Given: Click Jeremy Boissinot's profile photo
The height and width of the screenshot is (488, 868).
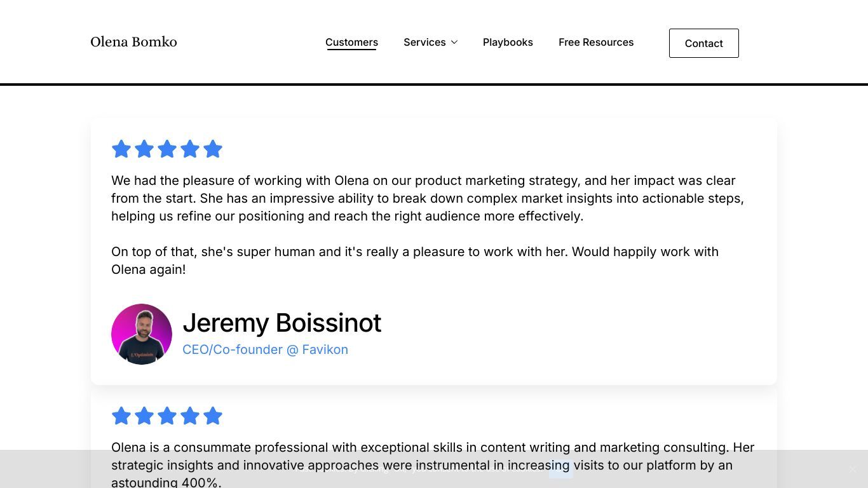Looking at the screenshot, I should [142, 334].
